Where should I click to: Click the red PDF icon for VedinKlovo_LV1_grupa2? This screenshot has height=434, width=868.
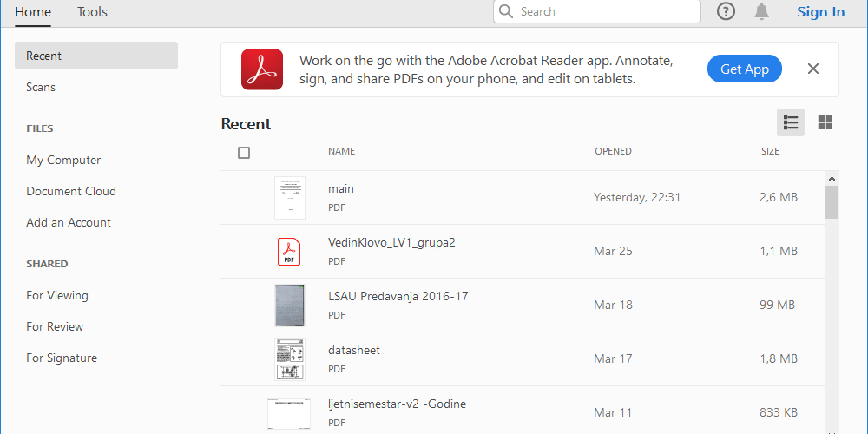pyautogui.click(x=289, y=252)
